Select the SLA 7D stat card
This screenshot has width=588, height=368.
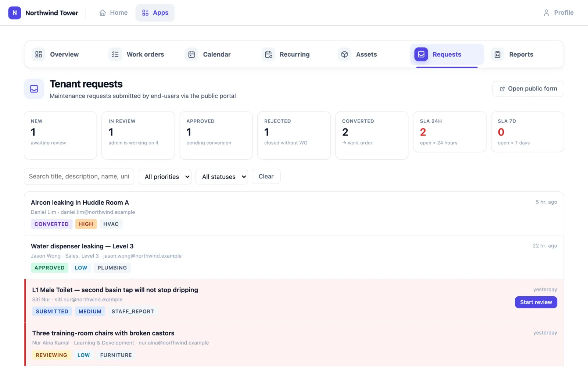527,132
